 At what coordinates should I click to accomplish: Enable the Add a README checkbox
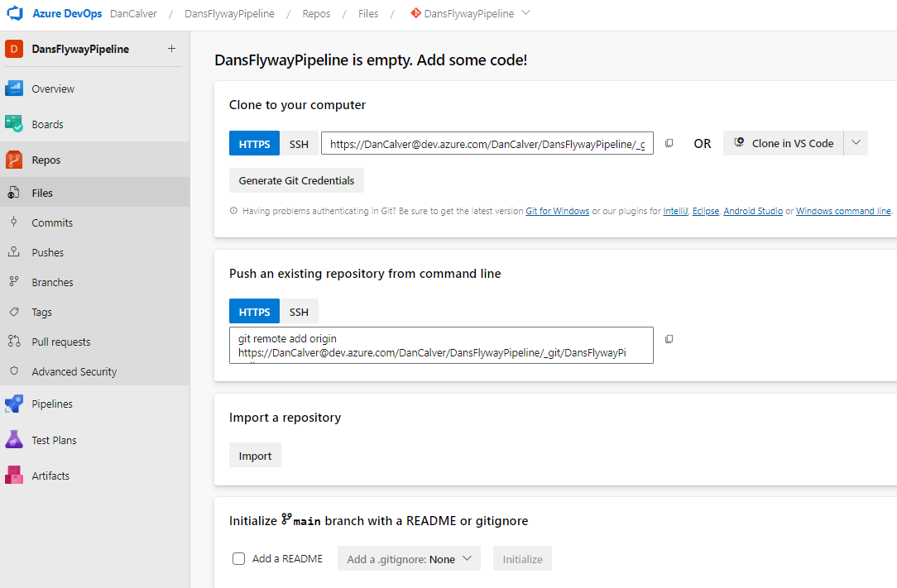[239, 559]
